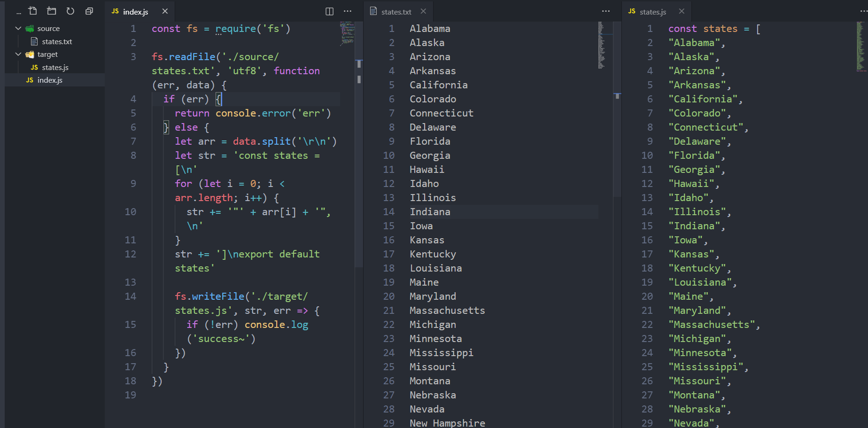Screen dimensions: 868x428
Task: Open states.txt from the source folder
Action: tap(57, 41)
